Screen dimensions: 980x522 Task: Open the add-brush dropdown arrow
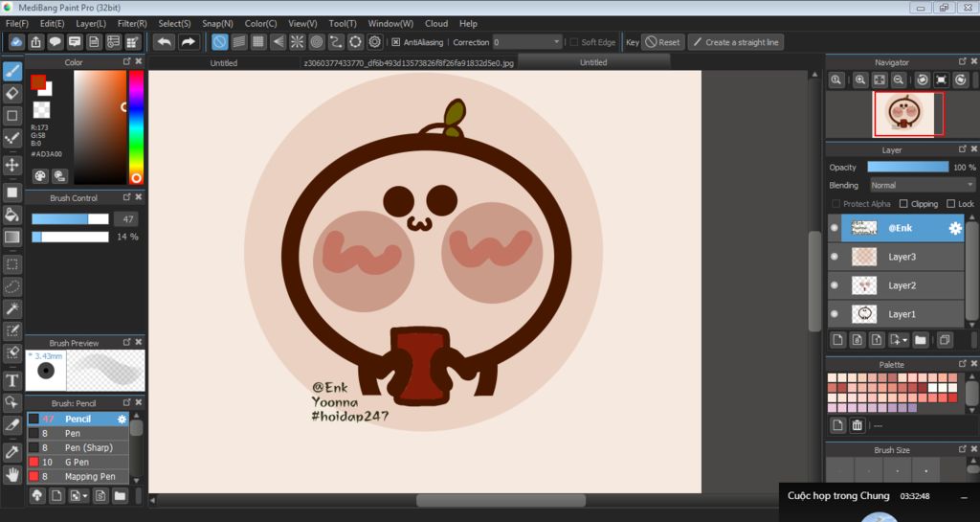coord(85,496)
